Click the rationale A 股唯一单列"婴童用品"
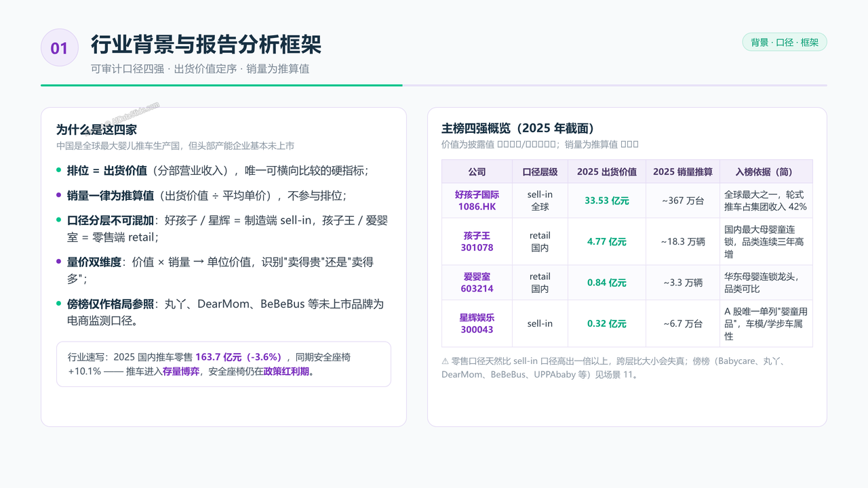This screenshot has height=488, width=868. coord(766,323)
